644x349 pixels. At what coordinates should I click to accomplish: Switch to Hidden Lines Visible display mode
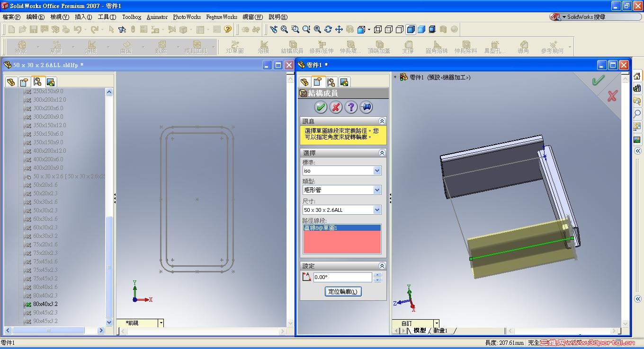[389, 29]
